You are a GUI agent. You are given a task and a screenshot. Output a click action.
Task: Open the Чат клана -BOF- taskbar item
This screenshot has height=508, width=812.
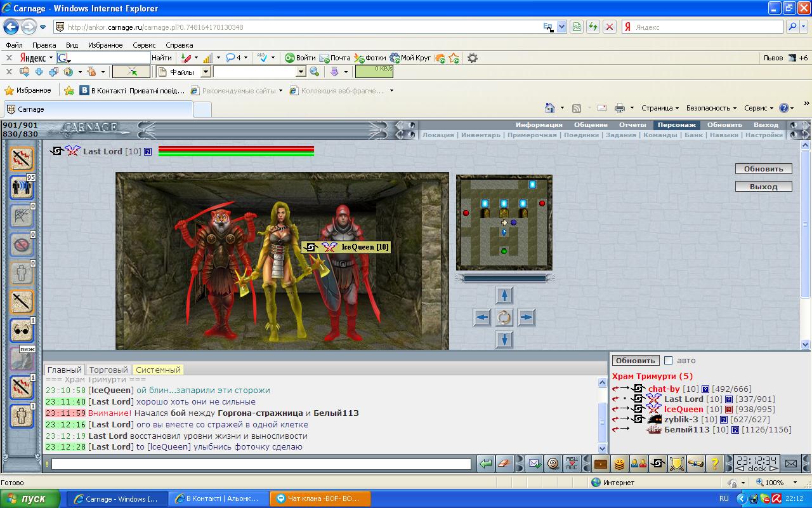[320, 498]
